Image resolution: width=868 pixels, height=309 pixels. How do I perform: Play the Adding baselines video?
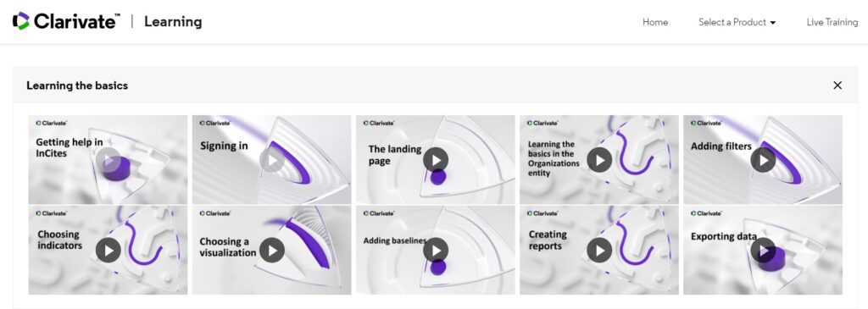click(x=436, y=251)
